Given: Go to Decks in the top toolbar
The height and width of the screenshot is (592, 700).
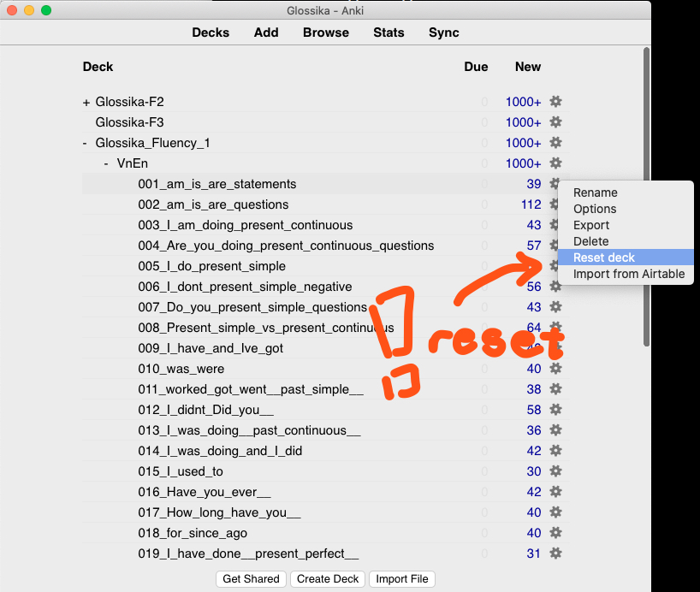Looking at the screenshot, I should pos(211,33).
